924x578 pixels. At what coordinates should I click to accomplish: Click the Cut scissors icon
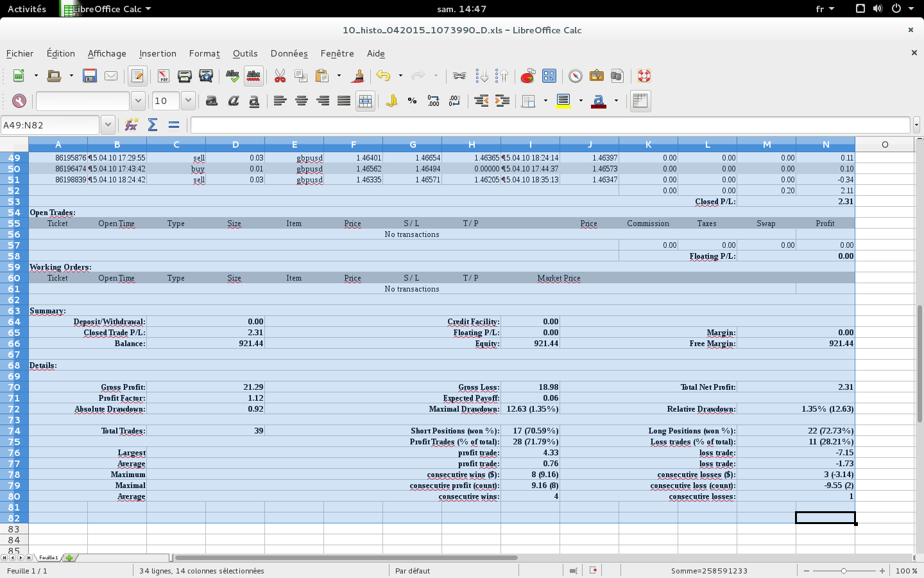point(280,76)
